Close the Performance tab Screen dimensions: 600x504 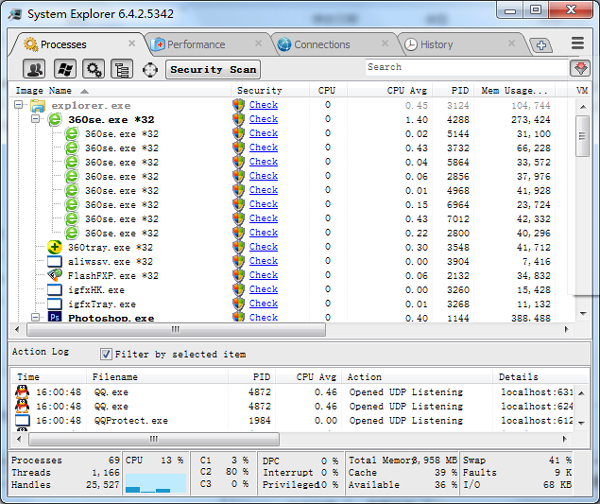259,43
